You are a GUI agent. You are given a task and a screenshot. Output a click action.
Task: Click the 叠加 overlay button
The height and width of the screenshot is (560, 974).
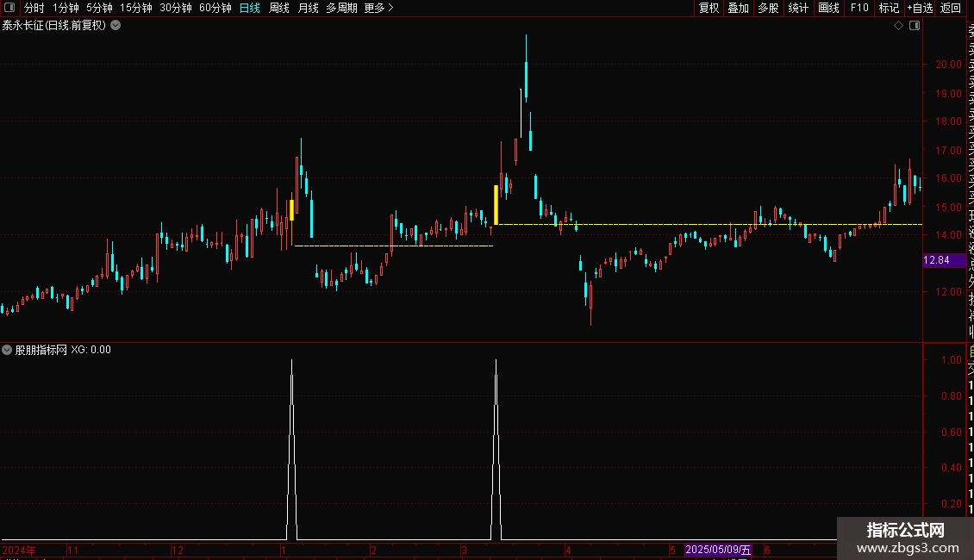(x=739, y=8)
